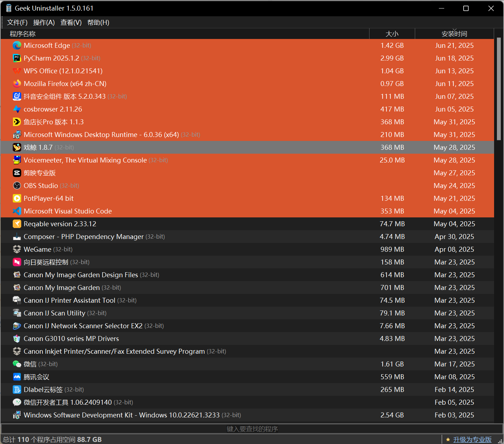Click the Visual Studio Code icon
The height and width of the screenshot is (444, 504).
coord(17,211)
